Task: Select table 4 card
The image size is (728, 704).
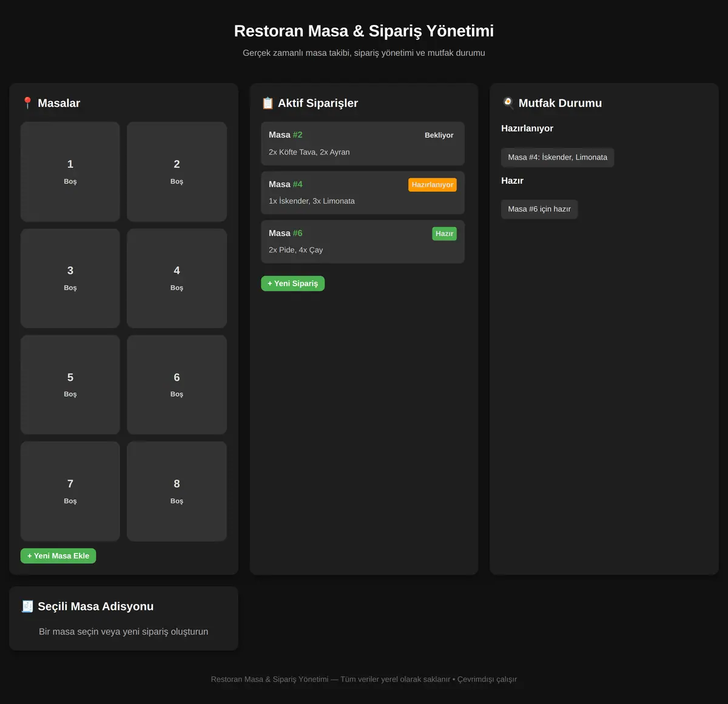Action: (x=177, y=278)
